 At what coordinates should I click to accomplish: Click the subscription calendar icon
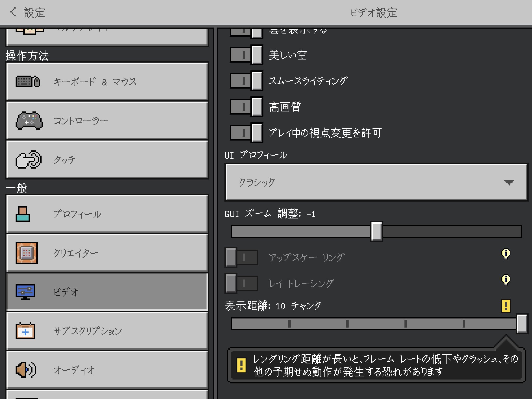point(25,331)
